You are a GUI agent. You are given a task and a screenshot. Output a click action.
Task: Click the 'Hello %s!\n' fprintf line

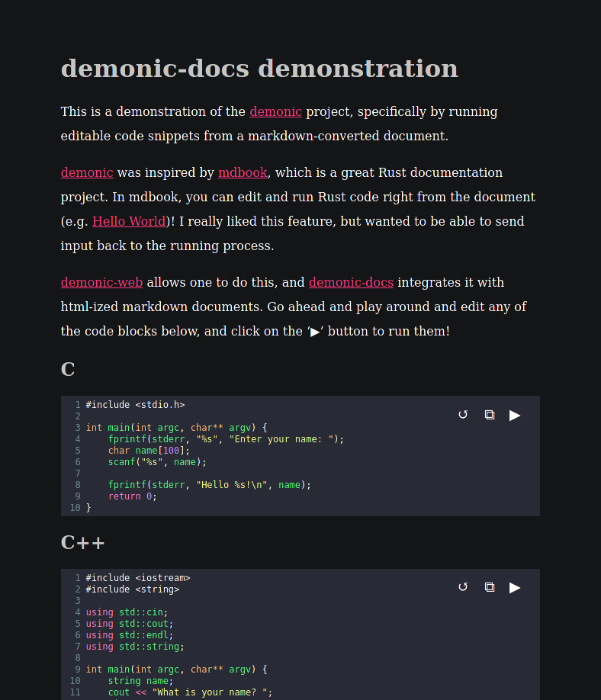pyautogui.click(x=210, y=485)
